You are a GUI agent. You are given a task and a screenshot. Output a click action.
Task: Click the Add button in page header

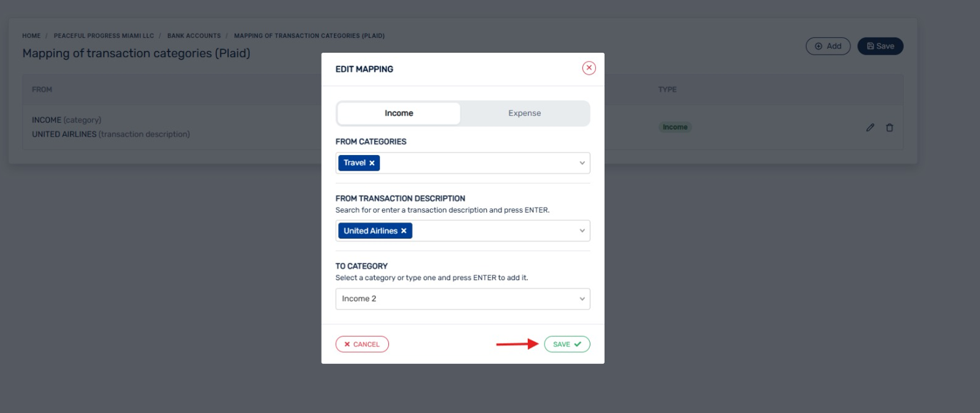(x=827, y=46)
